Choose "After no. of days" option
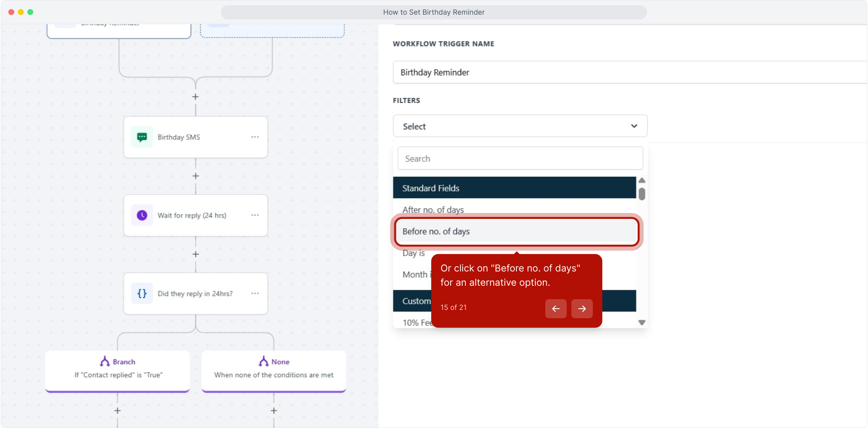 [x=433, y=209]
